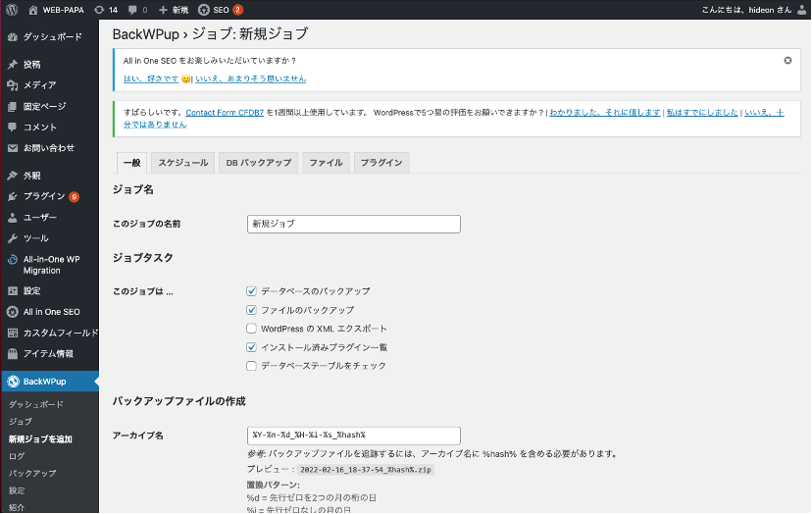
Task: Dismiss the All in One SEO notice
Action: pos(787,61)
